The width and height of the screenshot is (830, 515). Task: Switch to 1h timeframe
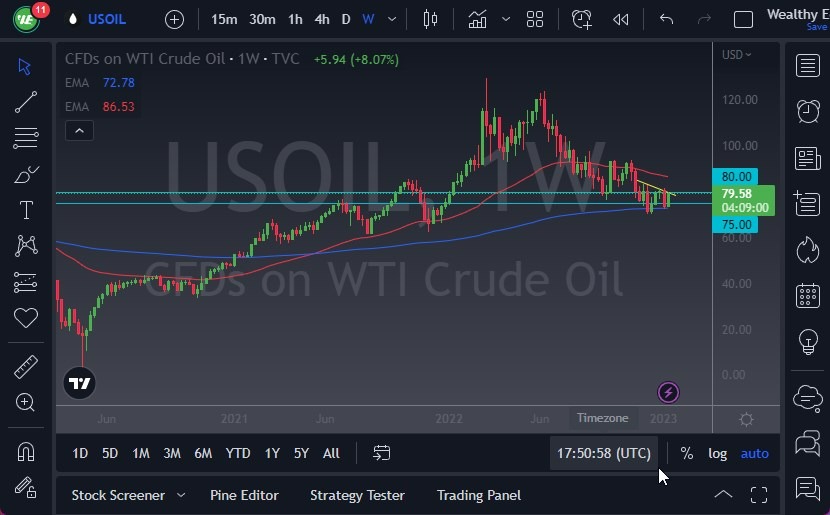pos(295,20)
